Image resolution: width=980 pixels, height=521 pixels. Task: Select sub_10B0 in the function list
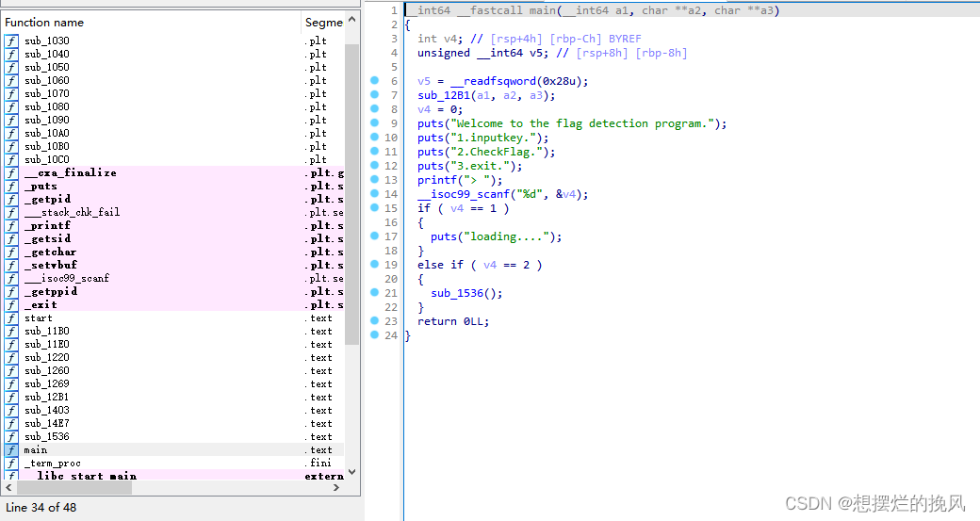click(x=47, y=146)
